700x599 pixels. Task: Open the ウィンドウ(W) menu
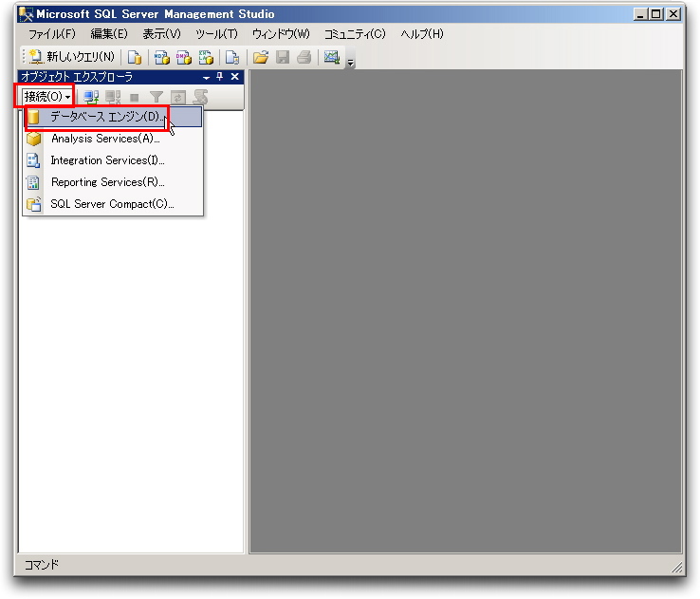point(281,34)
